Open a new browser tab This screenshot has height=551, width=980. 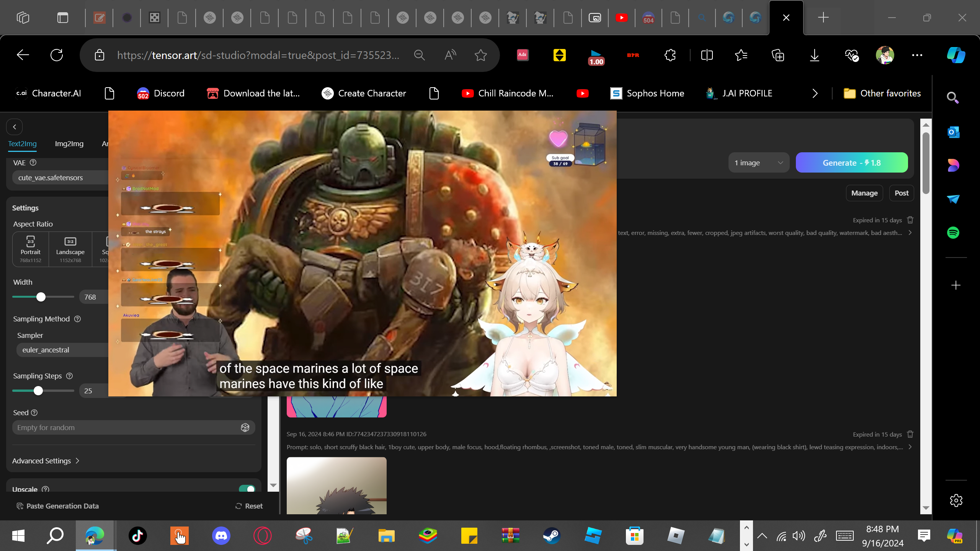[823, 18]
